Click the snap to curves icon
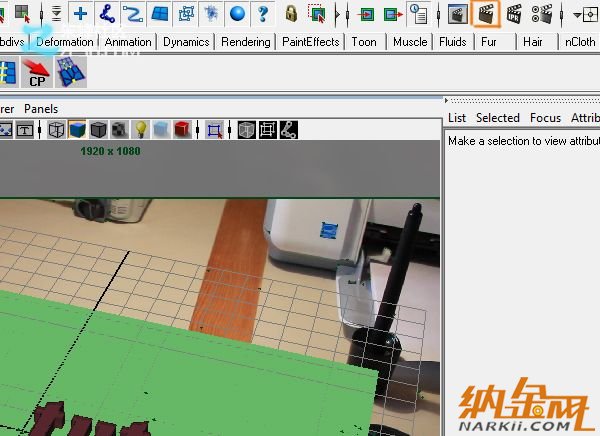This screenshot has height=436, width=600. [133, 14]
